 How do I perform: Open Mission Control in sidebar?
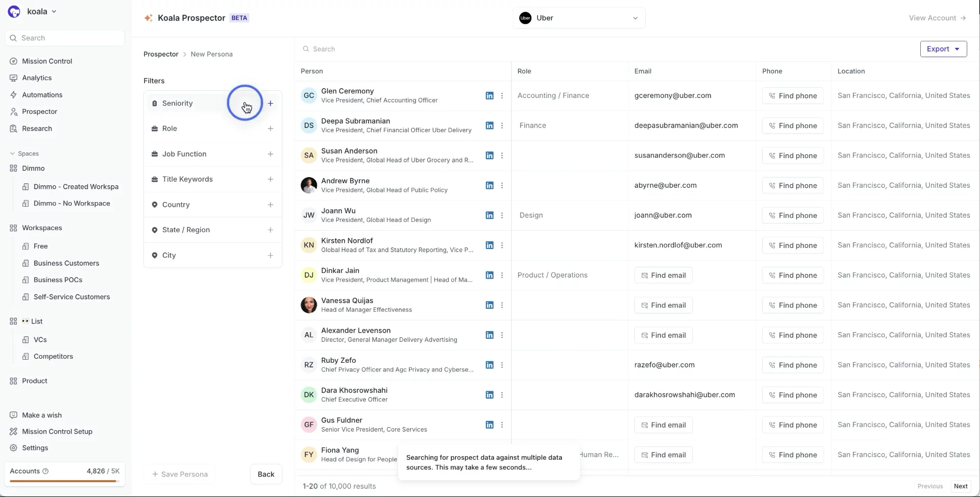(47, 61)
